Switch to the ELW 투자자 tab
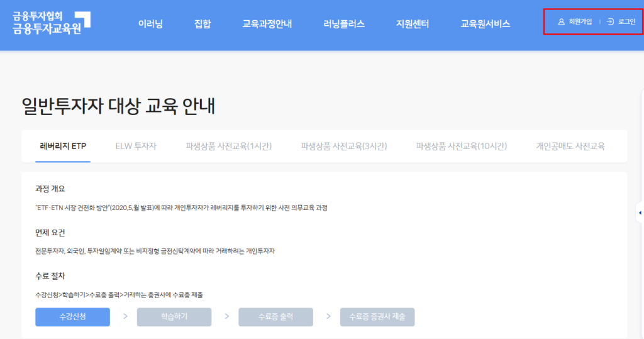This screenshot has width=644, height=339. [x=136, y=146]
